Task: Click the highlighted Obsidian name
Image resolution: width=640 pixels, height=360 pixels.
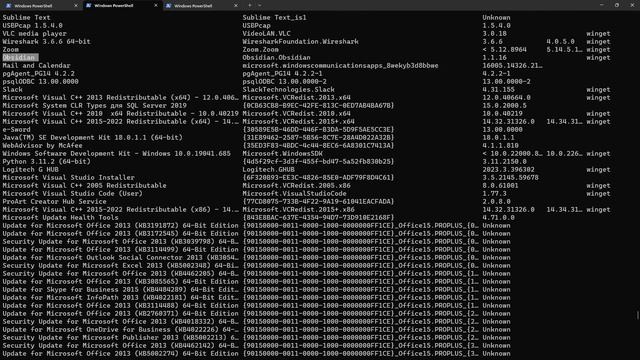Action: [x=20, y=58]
